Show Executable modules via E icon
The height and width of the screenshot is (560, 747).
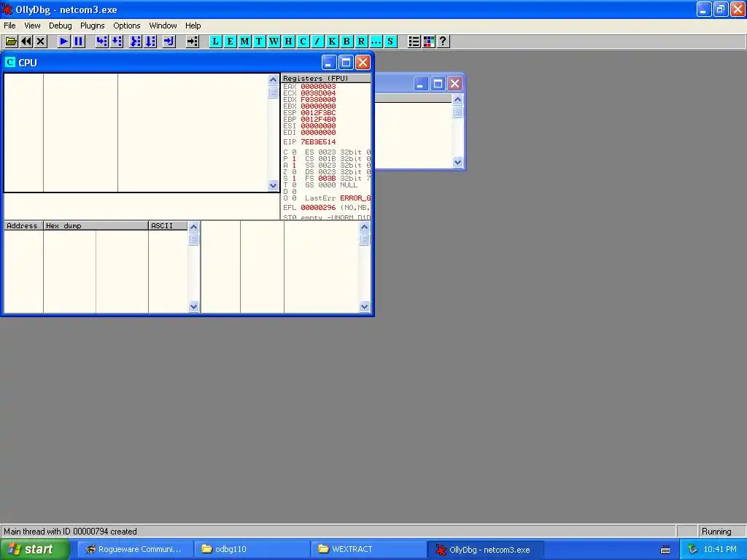tap(230, 42)
